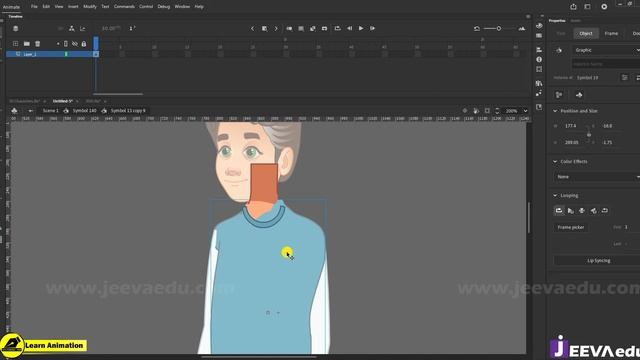The image size is (640, 360).
Task: Click the Play button in timeline
Action: pos(361,28)
